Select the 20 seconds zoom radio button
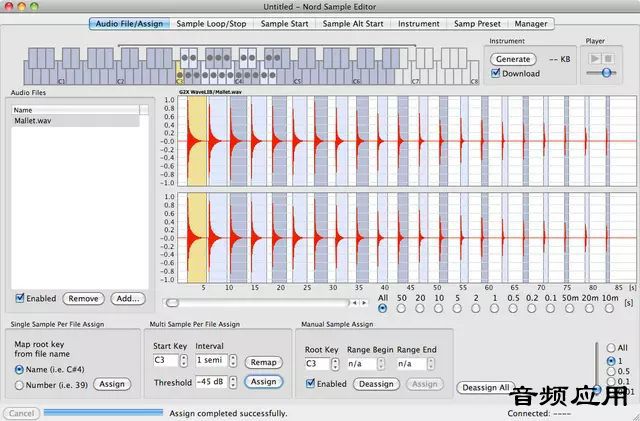Viewport: 640px width, 421px height. (420, 309)
